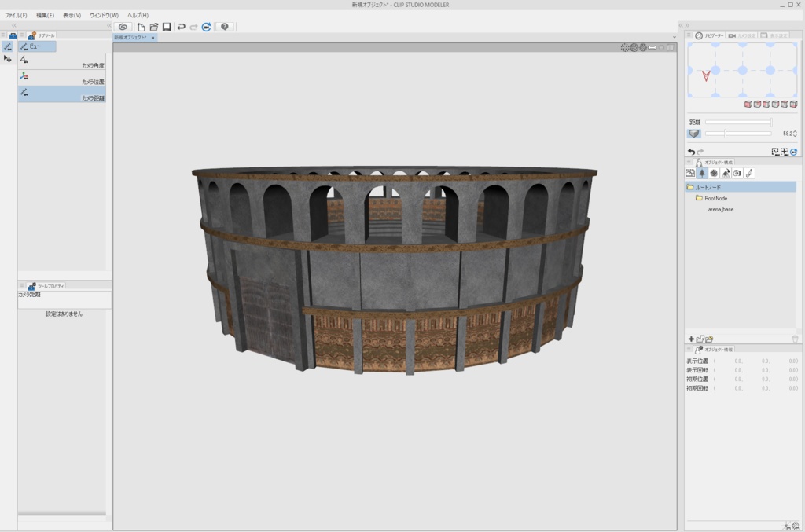Toggle the first camera preset cube in the navigator
The height and width of the screenshot is (532, 805).
tap(748, 105)
